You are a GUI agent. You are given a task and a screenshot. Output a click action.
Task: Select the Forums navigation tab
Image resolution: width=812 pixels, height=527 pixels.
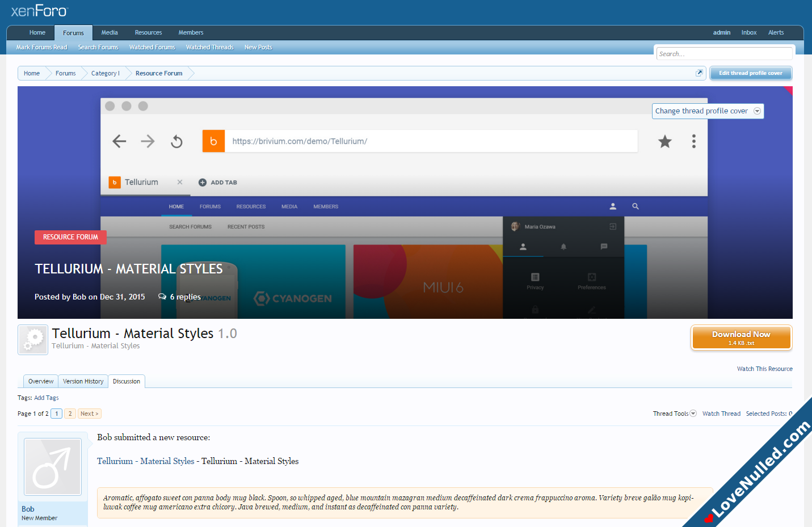coord(73,33)
